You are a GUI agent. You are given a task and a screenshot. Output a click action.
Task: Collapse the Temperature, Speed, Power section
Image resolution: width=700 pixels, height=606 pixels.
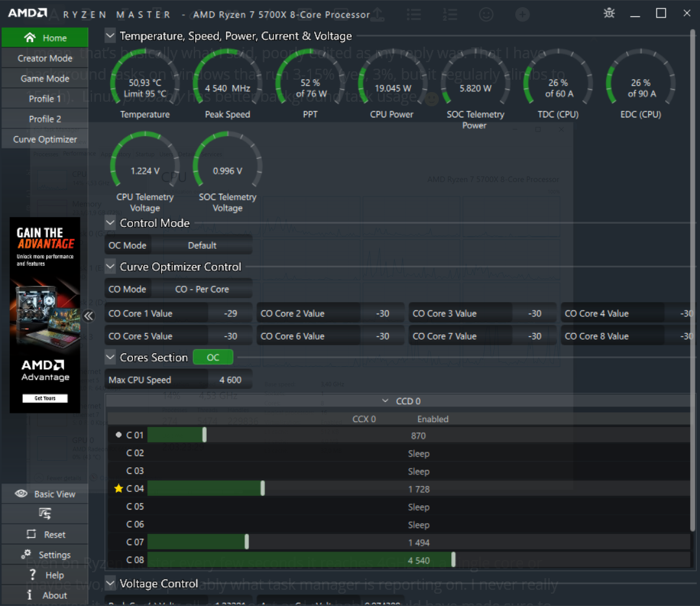pyautogui.click(x=110, y=36)
